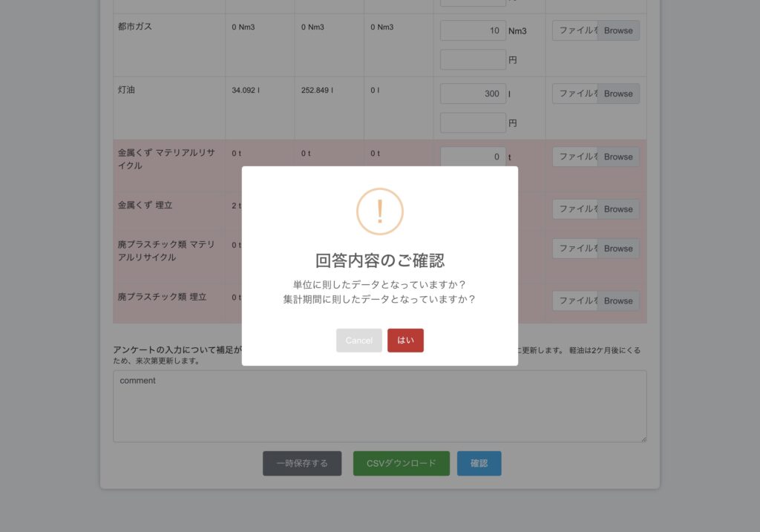Open Browse for 廃プラスチック類 マテリアルリサイクル
Image resolution: width=760 pixels, height=532 pixels.
point(618,249)
